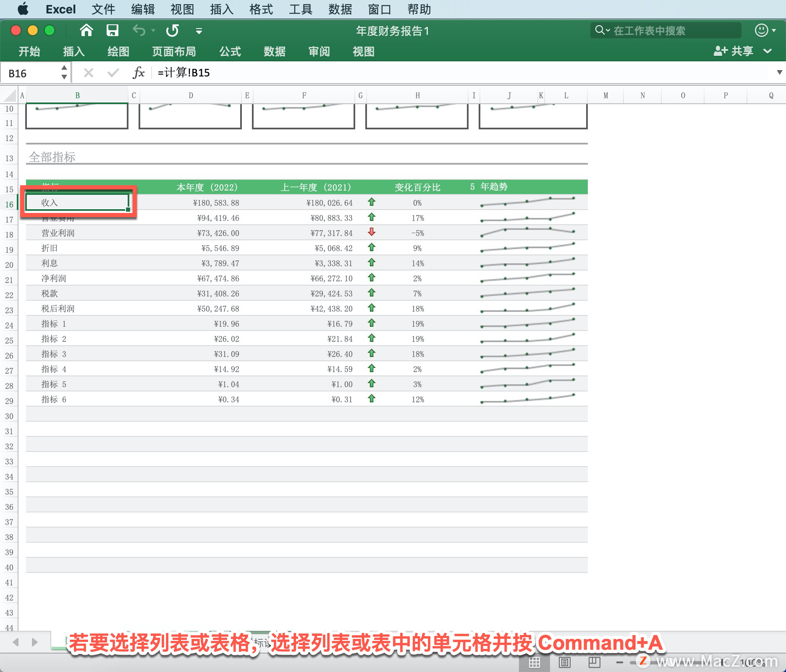
Task: Click in the formula bar text
Action: 183,73
